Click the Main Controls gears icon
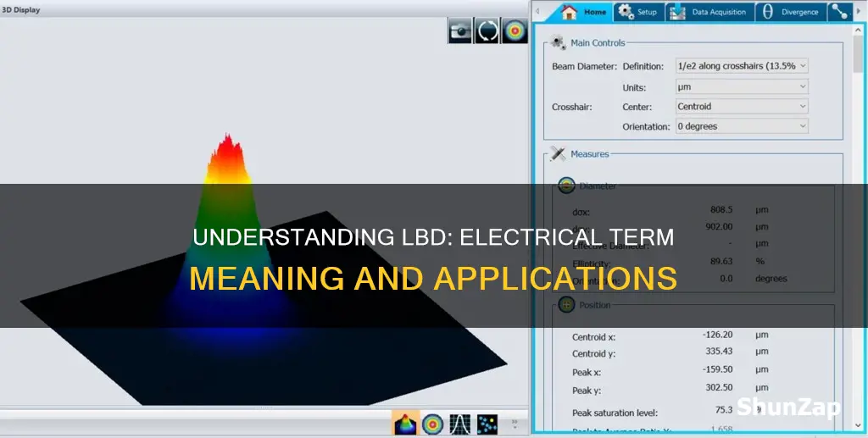868x438 pixels. coord(558,42)
